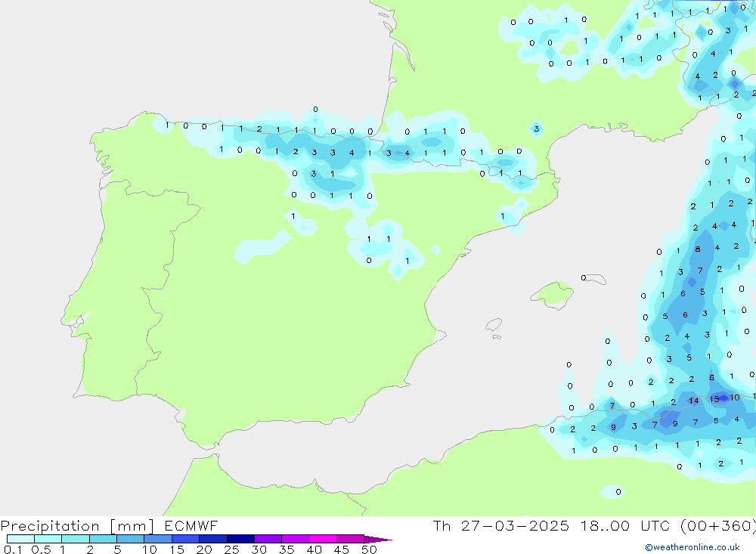The width and height of the screenshot is (756, 554).
Task: Click the purple arrow tip beyond 50 on legend
Action: point(377,539)
